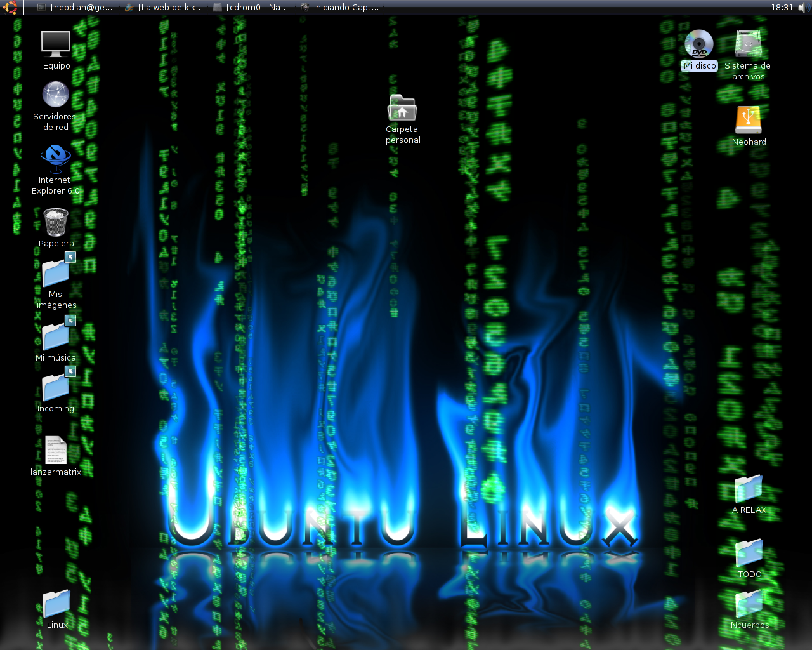The width and height of the screenshot is (812, 650).
Task: Open the Servidores de red icon
Action: (56, 94)
